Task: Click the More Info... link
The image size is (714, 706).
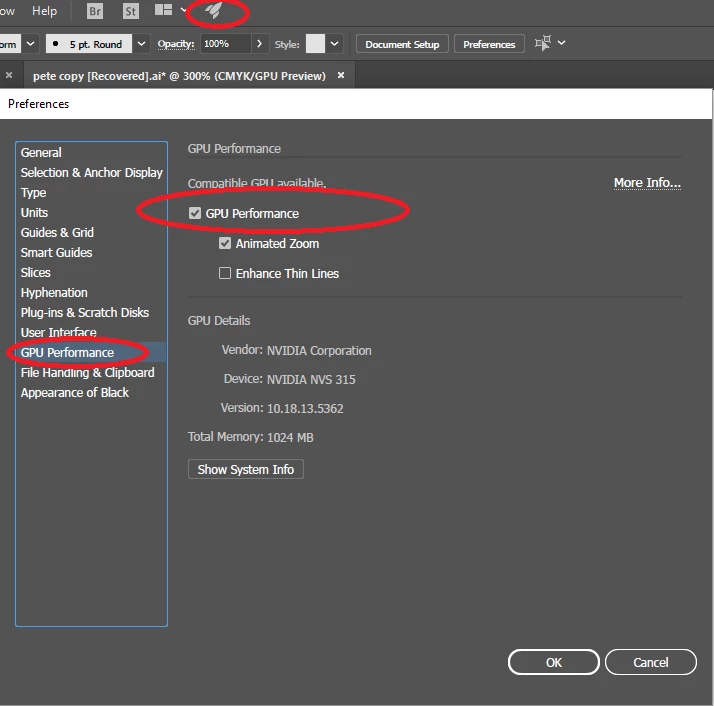Action: coord(647,183)
